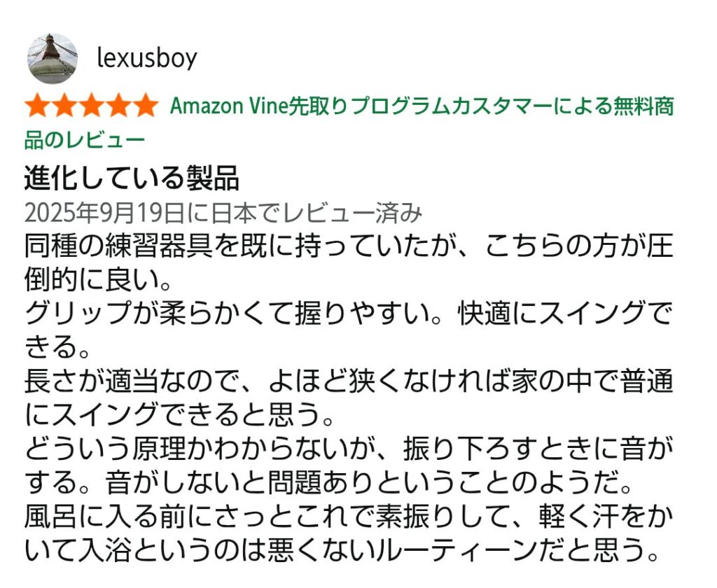This screenshot has width=717, height=588.
Task: Click the line starting 同種の練習器具
Action: pos(348,247)
